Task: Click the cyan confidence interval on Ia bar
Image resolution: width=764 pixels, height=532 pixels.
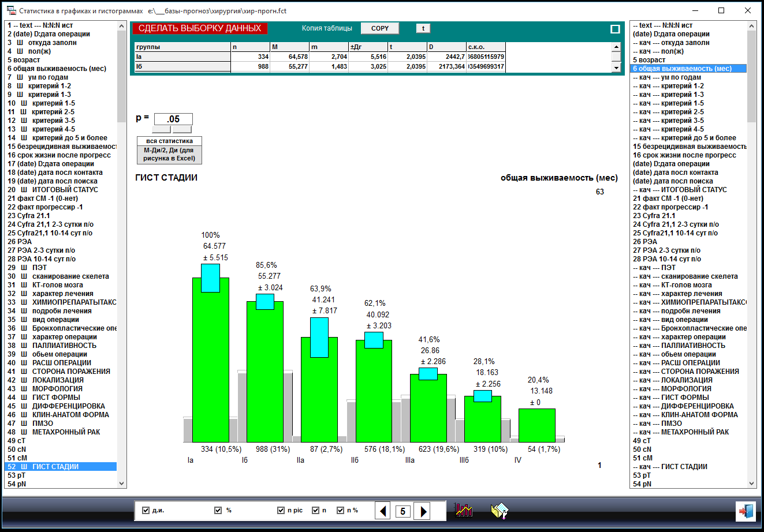Action: [x=210, y=278]
